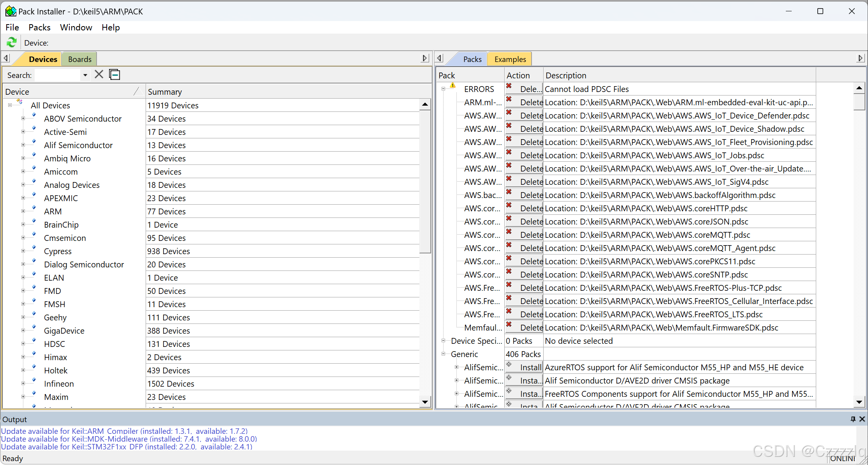Click the collapse all tree icon beside search
This screenshot has width=868, height=465.
(x=114, y=74)
